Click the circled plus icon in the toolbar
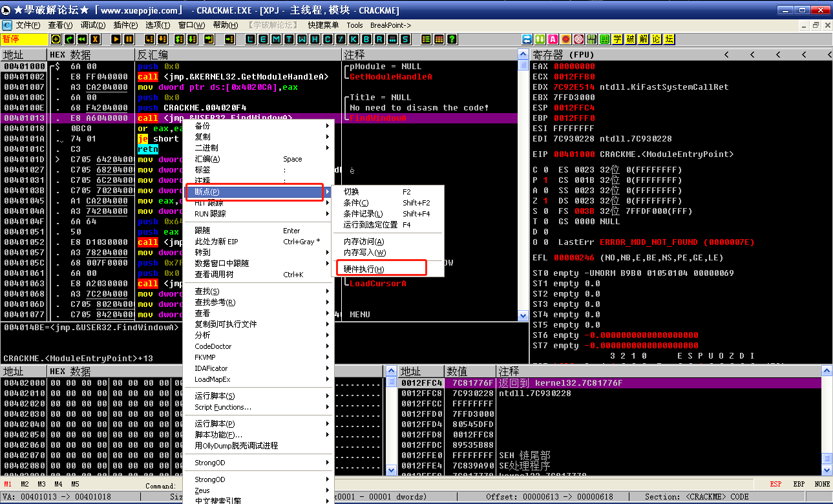Screen dimensions: 833x504 (x=56, y=39)
